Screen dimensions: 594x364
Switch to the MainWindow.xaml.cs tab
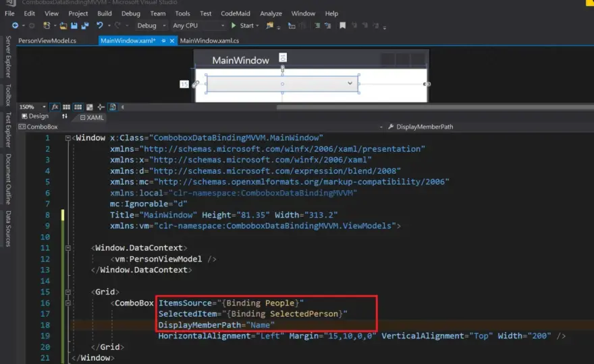coord(209,40)
